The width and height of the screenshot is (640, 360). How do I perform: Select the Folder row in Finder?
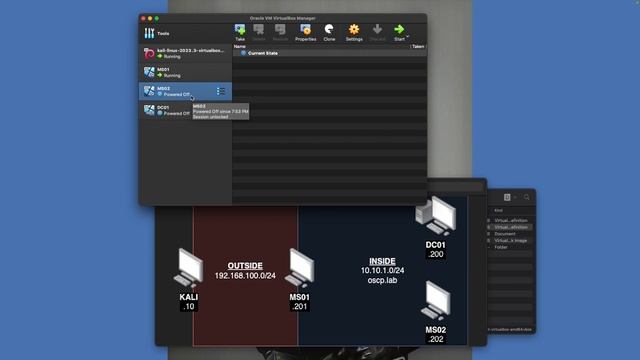pyautogui.click(x=511, y=247)
